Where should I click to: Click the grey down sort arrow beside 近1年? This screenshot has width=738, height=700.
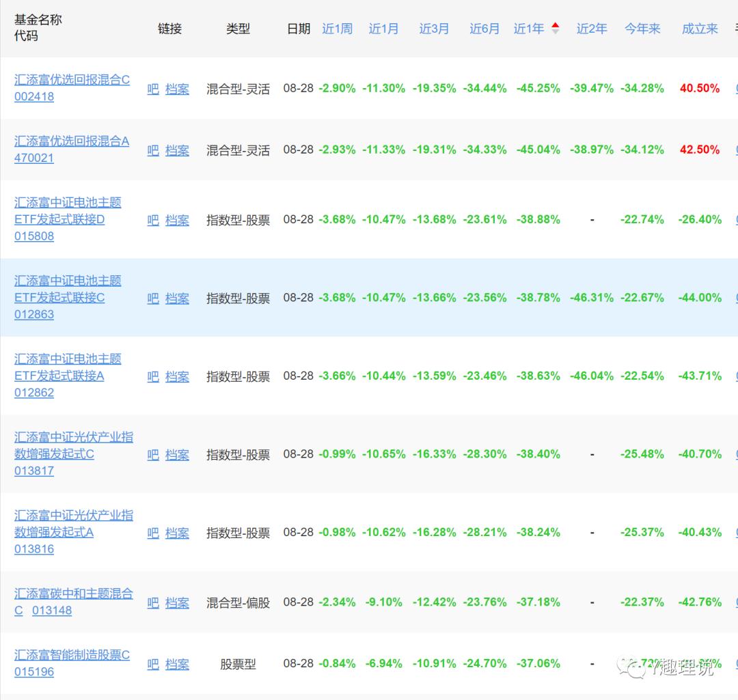pos(556,30)
